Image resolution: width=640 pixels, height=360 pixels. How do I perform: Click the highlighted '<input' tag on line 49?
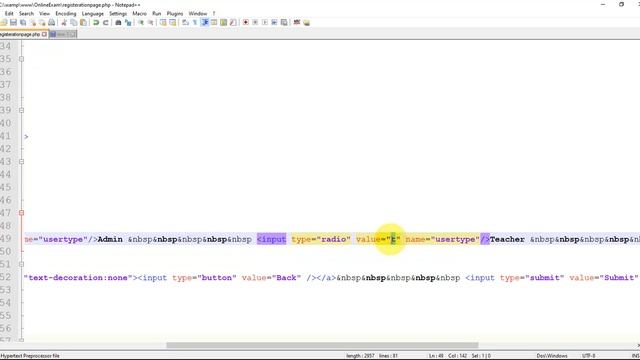click(271, 239)
